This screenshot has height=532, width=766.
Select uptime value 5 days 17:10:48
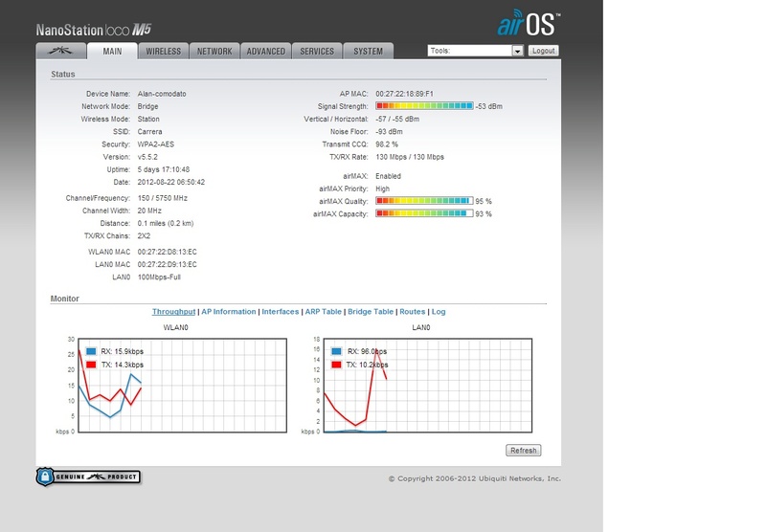click(163, 170)
